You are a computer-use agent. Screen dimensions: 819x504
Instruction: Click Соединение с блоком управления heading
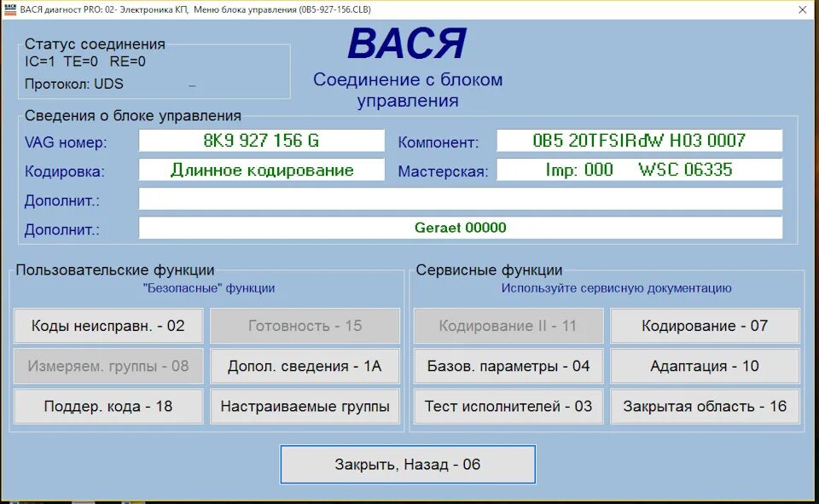[x=408, y=90]
